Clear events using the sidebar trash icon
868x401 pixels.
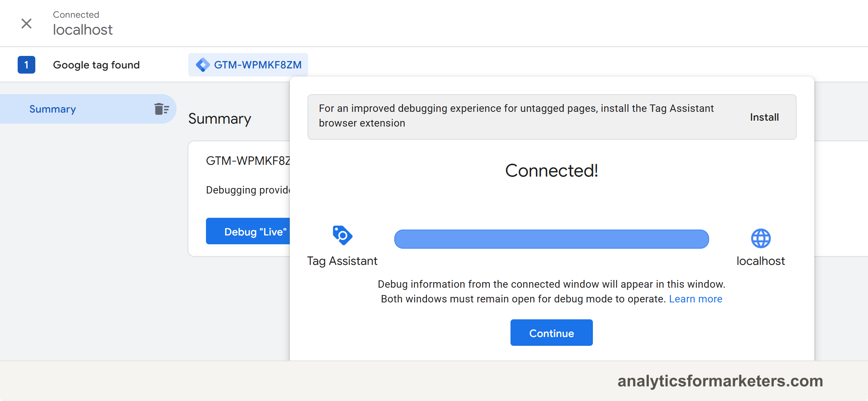(x=161, y=109)
